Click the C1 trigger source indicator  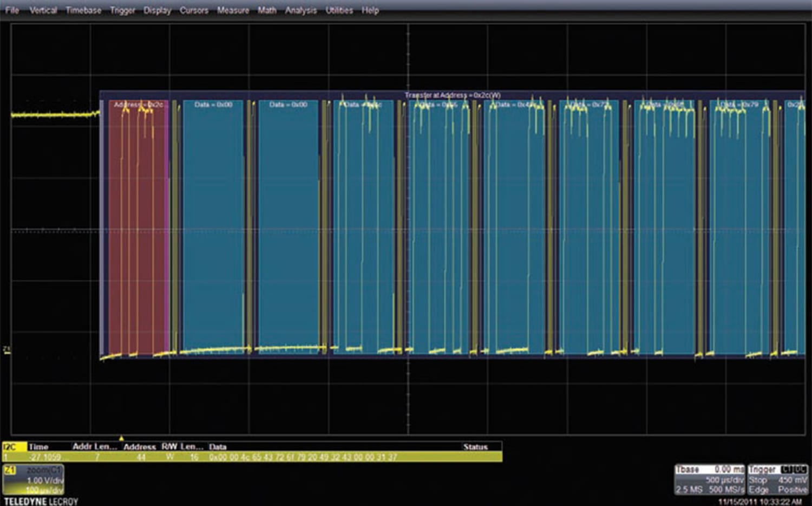(788, 470)
